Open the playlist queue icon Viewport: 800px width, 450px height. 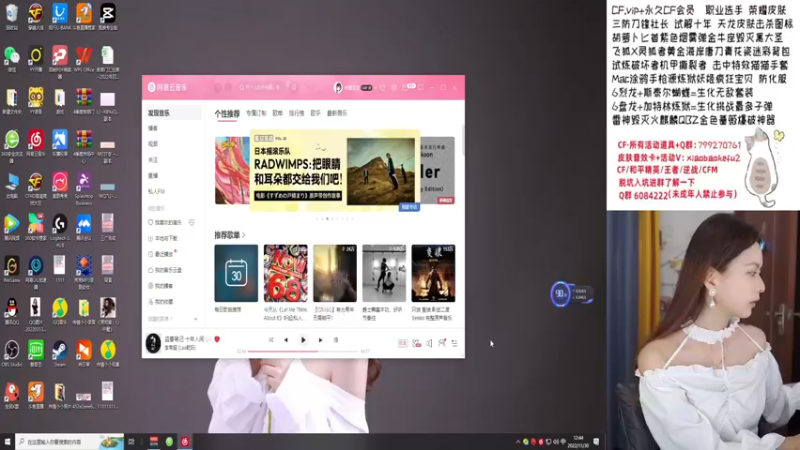(x=454, y=343)
